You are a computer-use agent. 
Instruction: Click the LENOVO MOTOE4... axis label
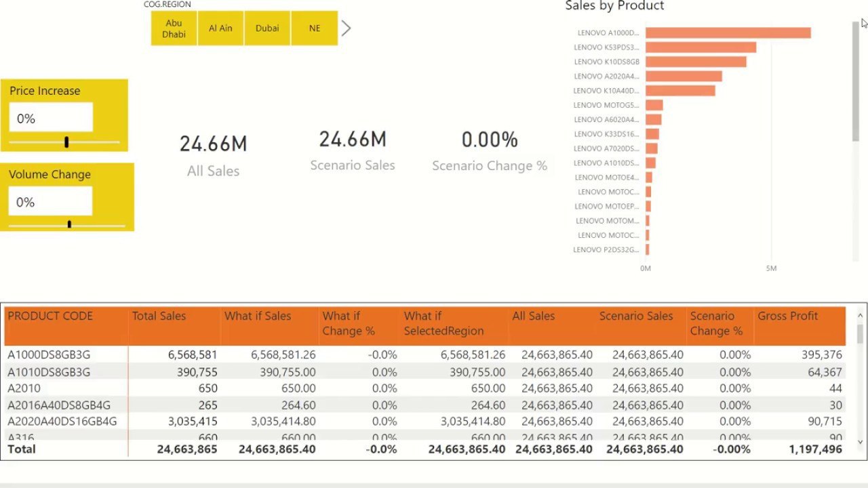pyautogui.click(x=607, y=178)
